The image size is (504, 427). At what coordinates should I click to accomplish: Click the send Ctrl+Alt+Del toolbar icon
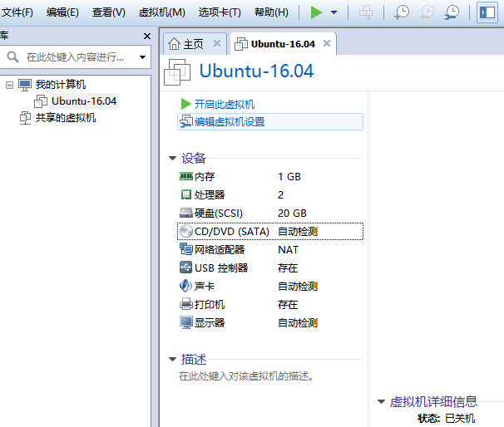tap(366, 12)
